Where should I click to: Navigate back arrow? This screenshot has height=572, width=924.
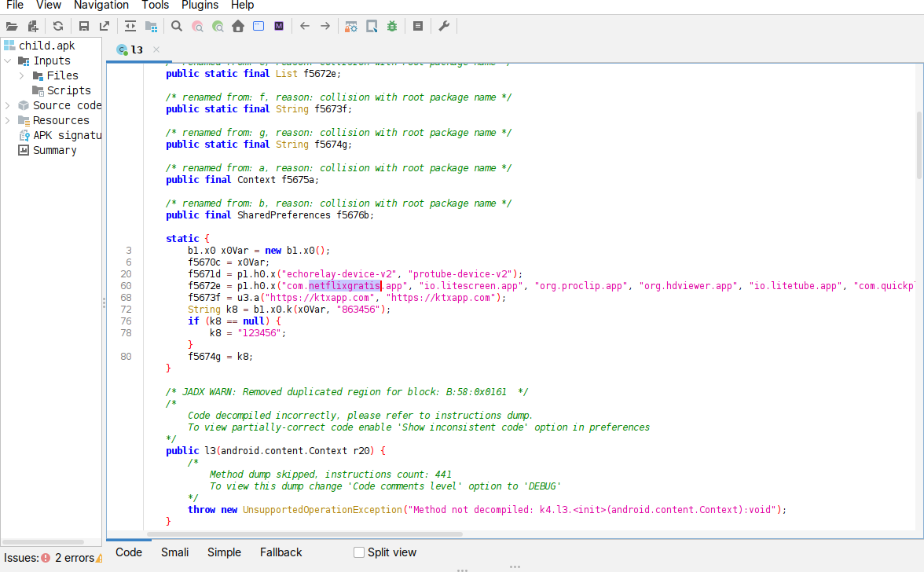305,26
